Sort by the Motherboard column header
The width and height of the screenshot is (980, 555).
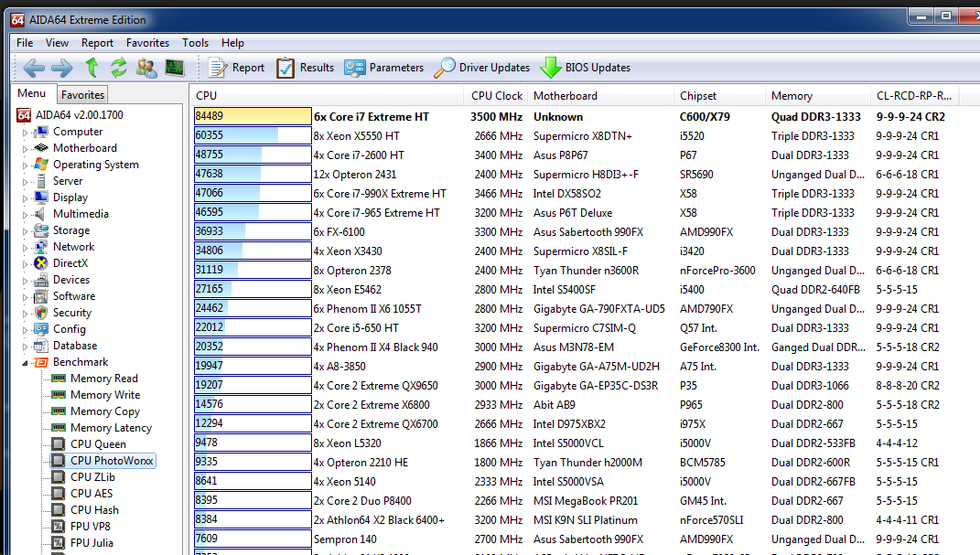click(600, 95)
